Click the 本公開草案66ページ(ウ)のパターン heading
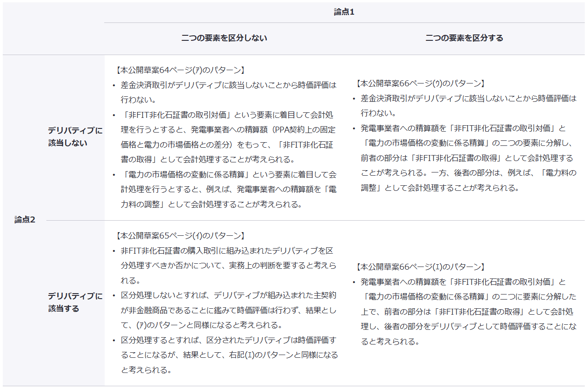The width and height of the screenshot is (588, 389). coord(420,83)
